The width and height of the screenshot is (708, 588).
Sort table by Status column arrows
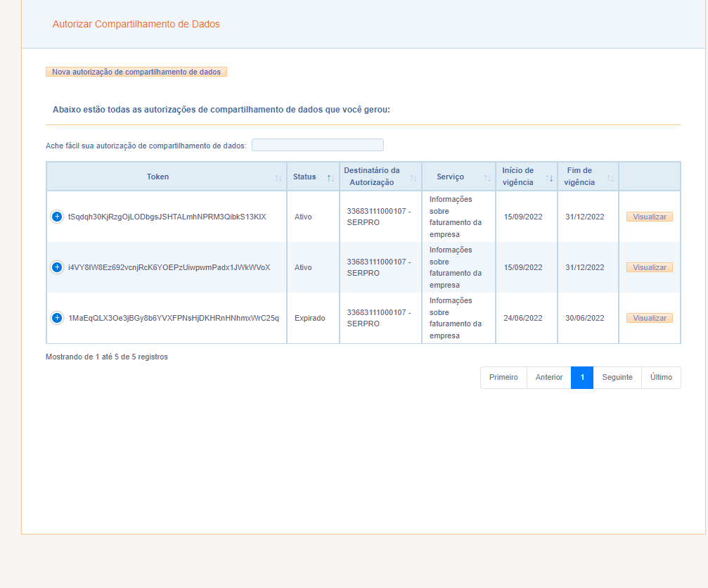click(330, 177)
